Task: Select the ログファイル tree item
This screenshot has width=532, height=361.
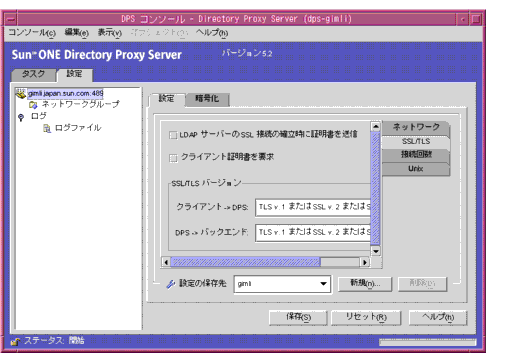Action: click(x=78, y=128)
